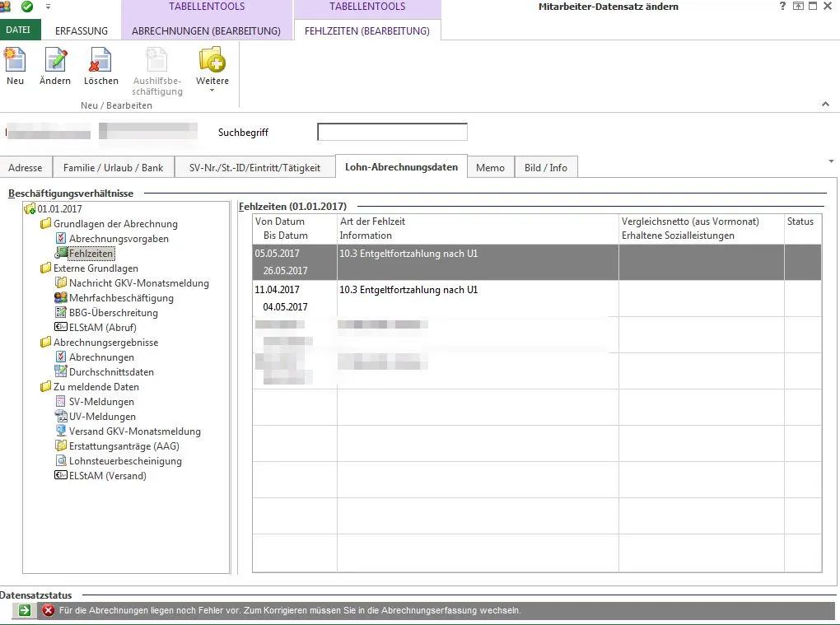Click the Suchbegriff input field
Viewport: 840px width, 625px height.
coord(392,133)
